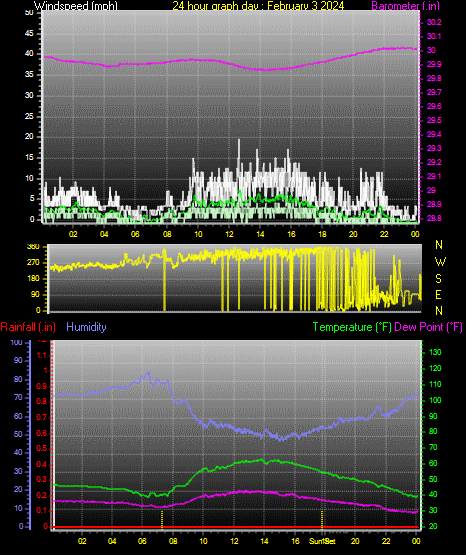Click the W compass label beside direction chart

point(440,262)
